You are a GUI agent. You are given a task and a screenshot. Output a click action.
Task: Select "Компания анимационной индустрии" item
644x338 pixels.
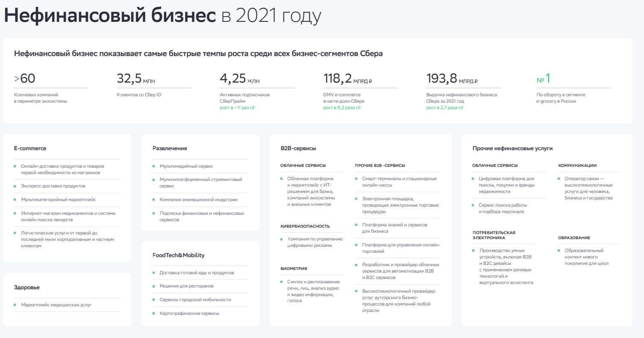point(198,199)
